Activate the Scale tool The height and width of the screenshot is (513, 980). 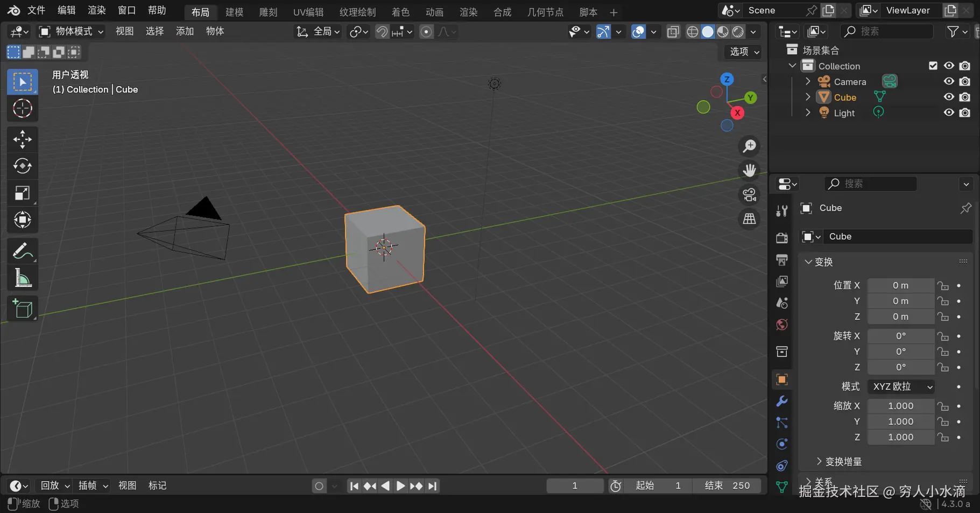tap(23, 193)
